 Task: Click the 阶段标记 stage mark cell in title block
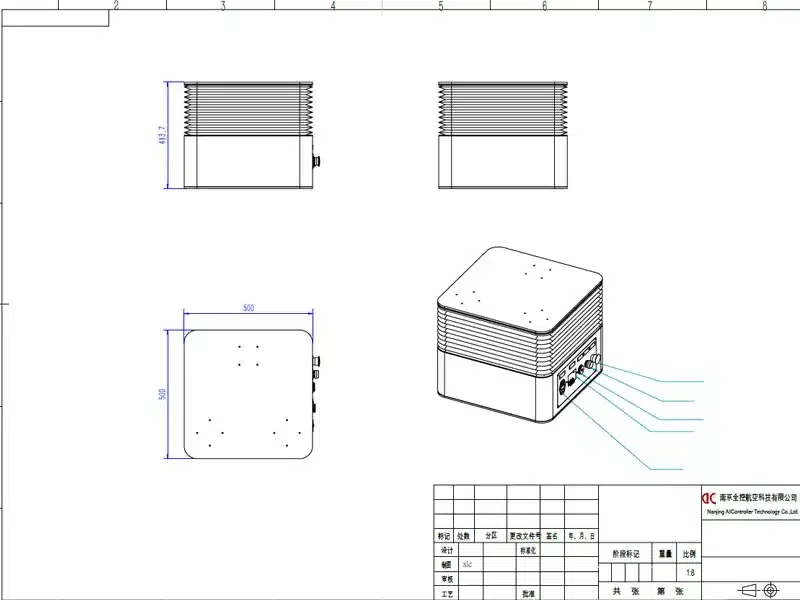[x=625, y=552]
